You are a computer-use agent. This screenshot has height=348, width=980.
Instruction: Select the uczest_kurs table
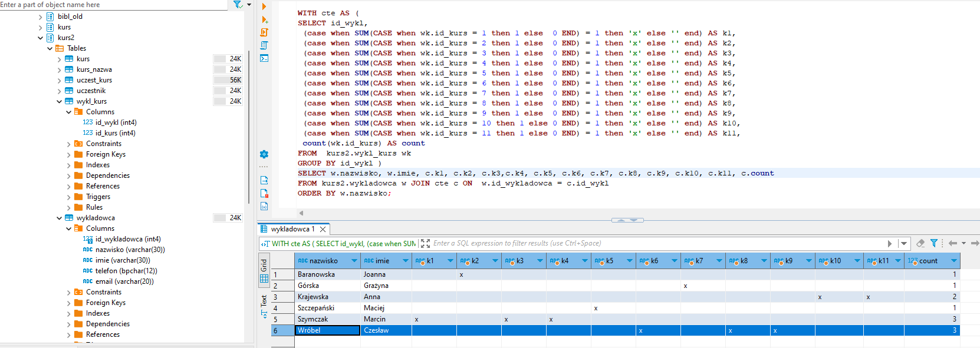click(94, 80)
